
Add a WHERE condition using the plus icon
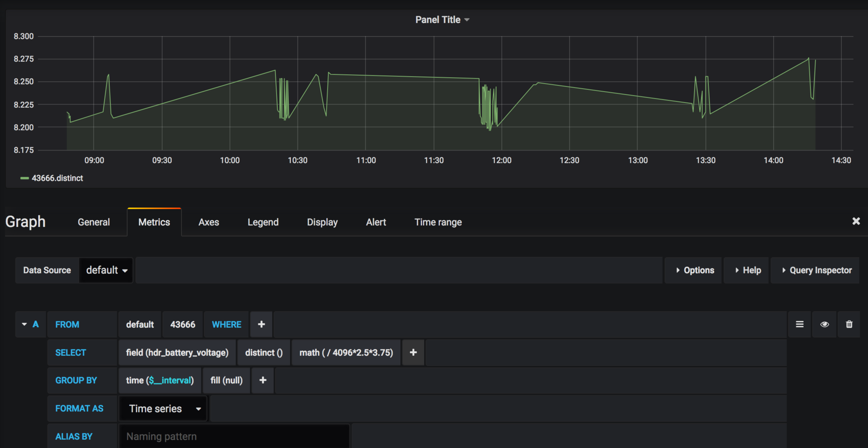261,324
